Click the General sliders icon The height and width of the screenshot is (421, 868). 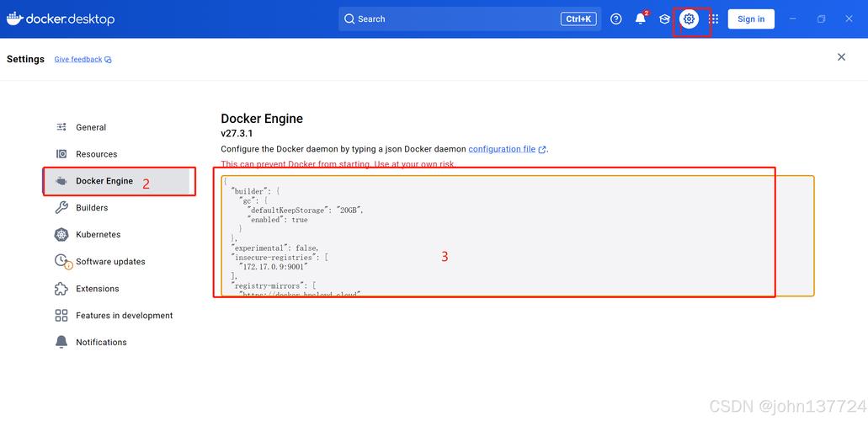[61, 127]
